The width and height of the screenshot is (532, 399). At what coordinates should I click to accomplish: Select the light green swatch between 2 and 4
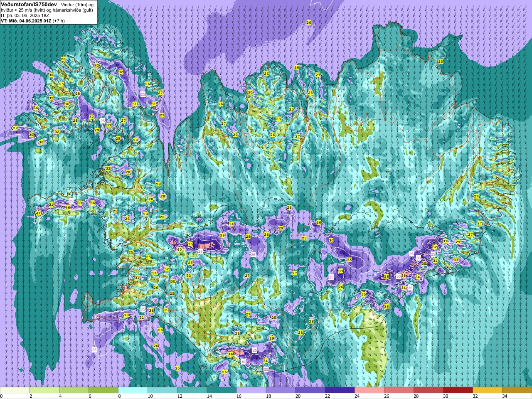(x=44, y=390)
